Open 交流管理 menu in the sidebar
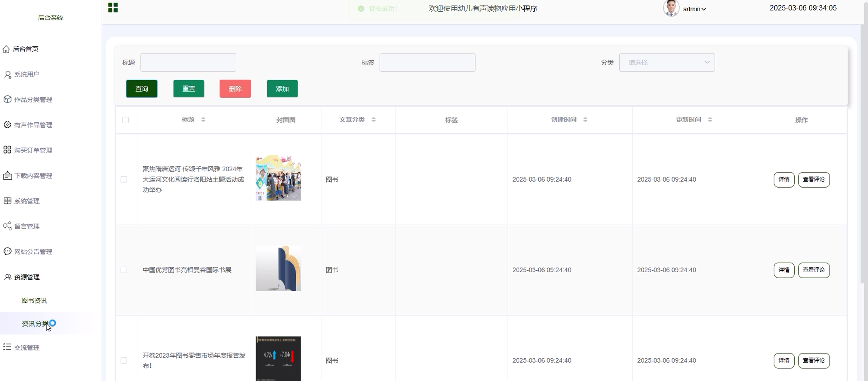The image size is (868, 381). coord(27,348)
